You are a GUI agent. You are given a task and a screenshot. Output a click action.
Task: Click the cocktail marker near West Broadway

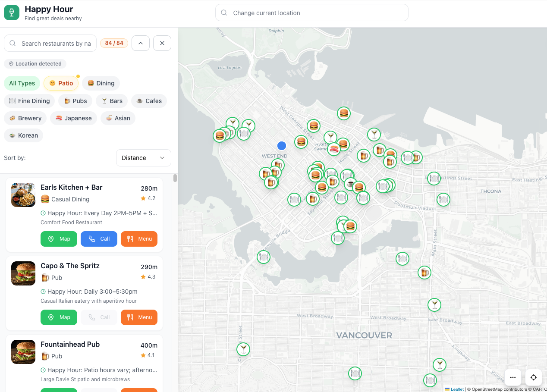click(x=434, y=305)
